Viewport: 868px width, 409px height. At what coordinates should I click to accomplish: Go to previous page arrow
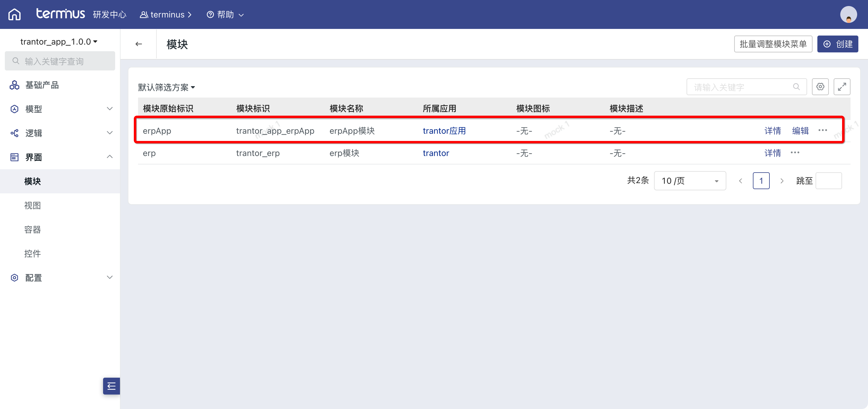(740, 181)
